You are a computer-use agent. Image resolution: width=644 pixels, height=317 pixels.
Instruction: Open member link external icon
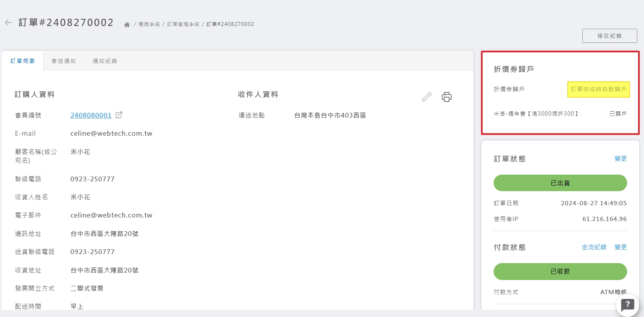click(119, 115)
